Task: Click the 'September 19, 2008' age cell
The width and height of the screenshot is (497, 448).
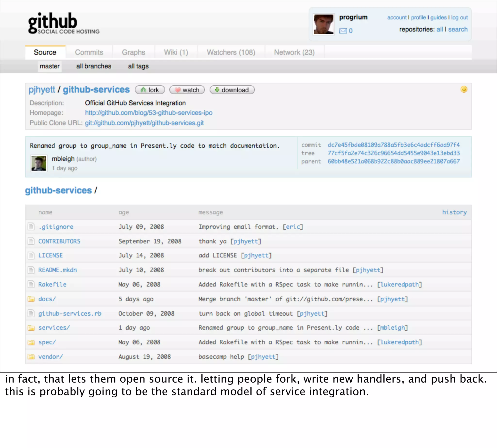Action: 150,241
